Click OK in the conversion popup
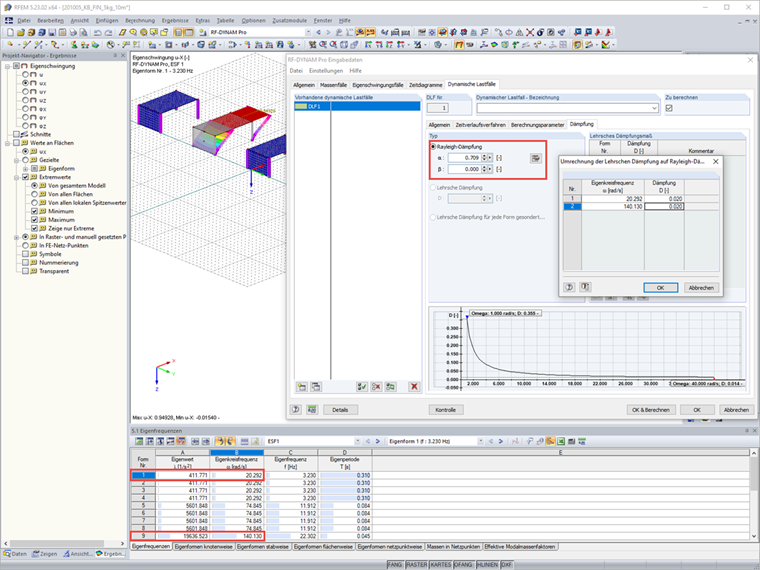This screenshot has width=760, height=570. 660,287
